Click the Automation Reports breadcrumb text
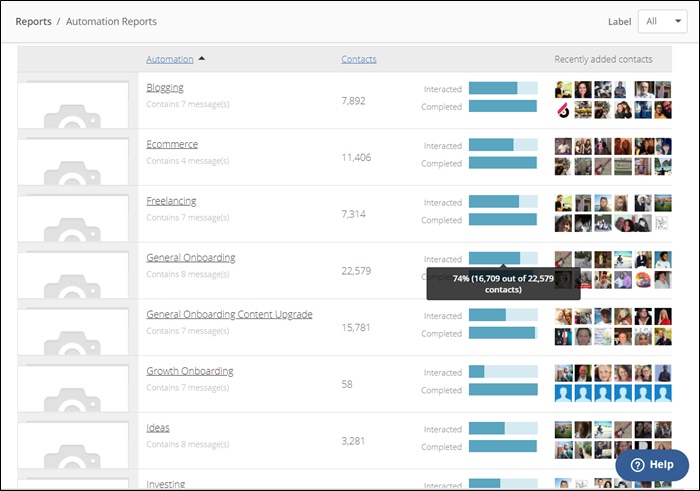Image resolution: width=700 pixels, height=491 pixels. 111,21
